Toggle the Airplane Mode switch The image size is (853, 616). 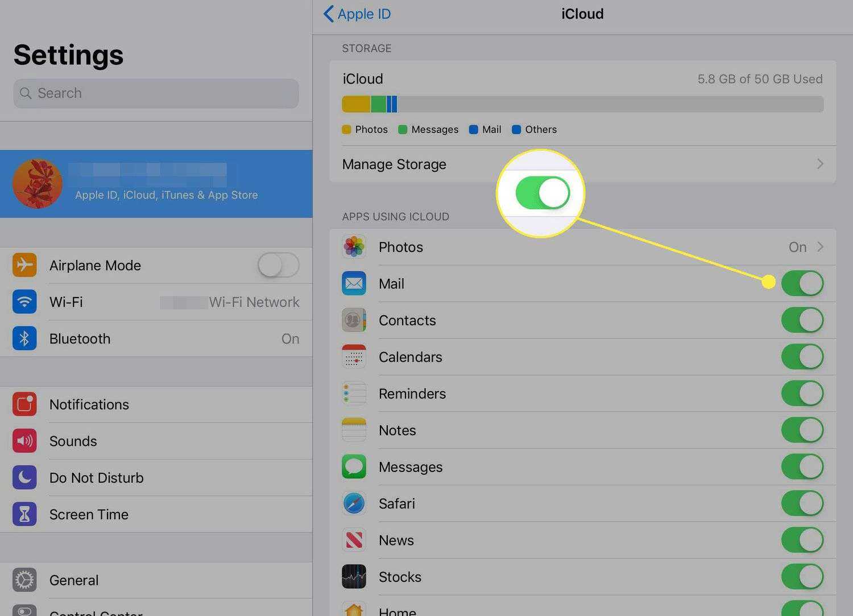coord(278,265)
